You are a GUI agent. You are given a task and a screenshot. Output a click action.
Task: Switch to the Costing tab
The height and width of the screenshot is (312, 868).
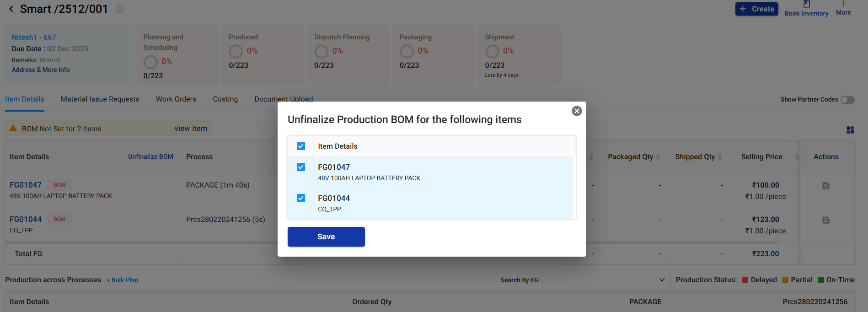coord(225,99)
